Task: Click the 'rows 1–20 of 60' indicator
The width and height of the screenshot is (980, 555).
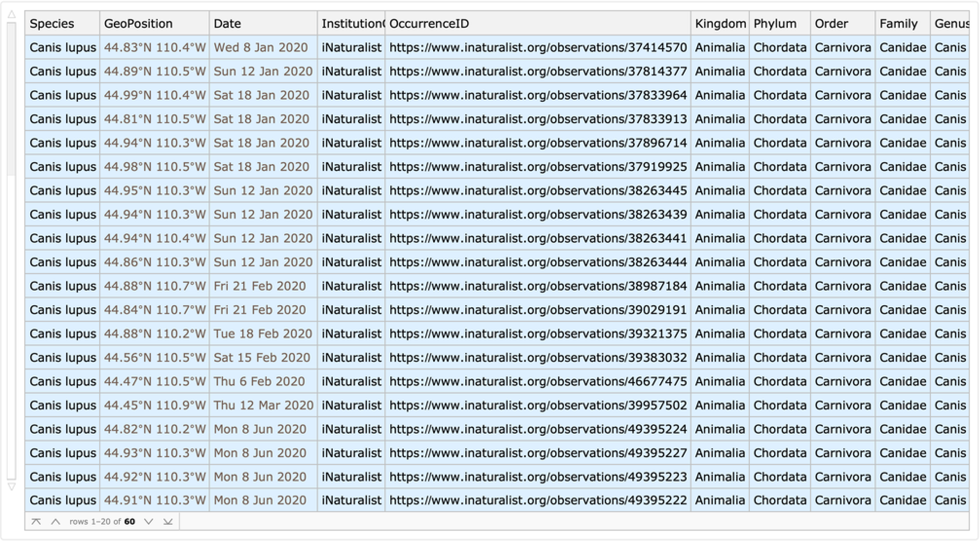Action: coord(102,521)
